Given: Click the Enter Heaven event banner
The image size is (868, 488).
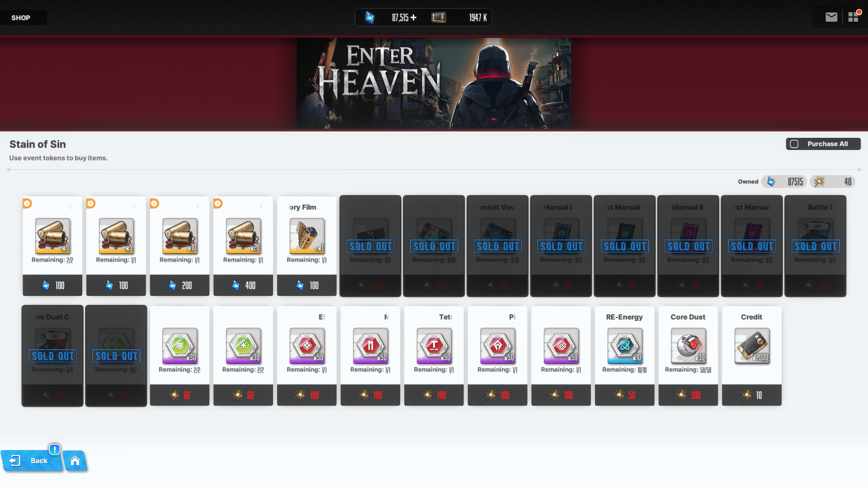Looking at the screenshot, I should 434,83.
